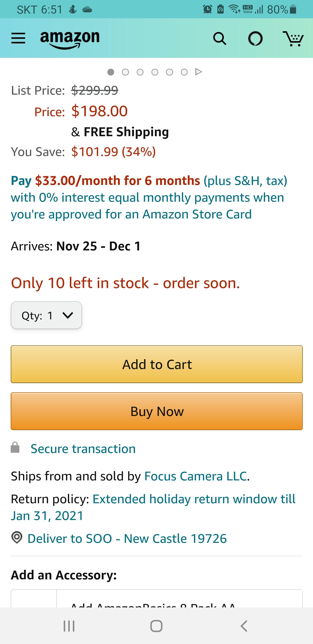Select the second image carousel dot
The height and width of the screenshot is (644, 313).
[125, 72]
